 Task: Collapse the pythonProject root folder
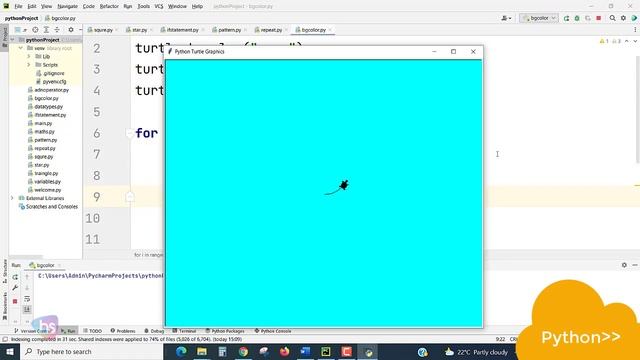(x=13, y=40)
